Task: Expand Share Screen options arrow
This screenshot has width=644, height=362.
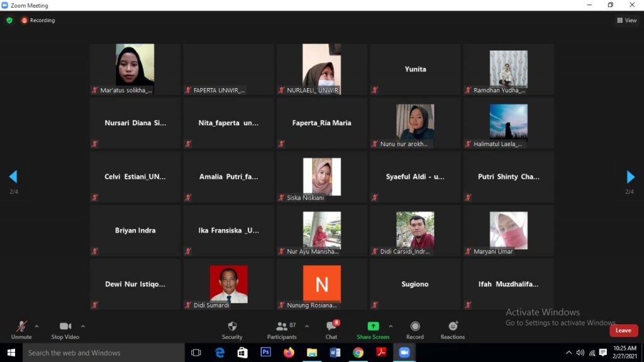Action: click(x=391, y=326)
